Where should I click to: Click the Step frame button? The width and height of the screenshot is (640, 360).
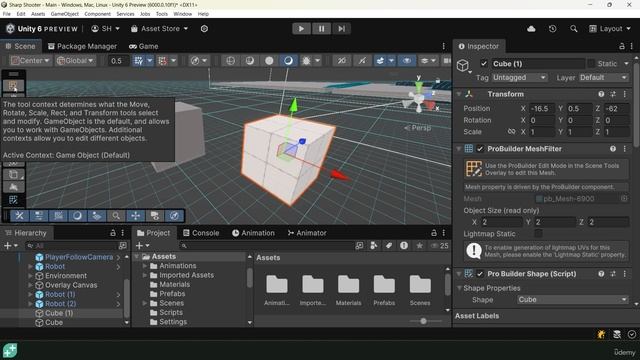(x=341, y=29)
